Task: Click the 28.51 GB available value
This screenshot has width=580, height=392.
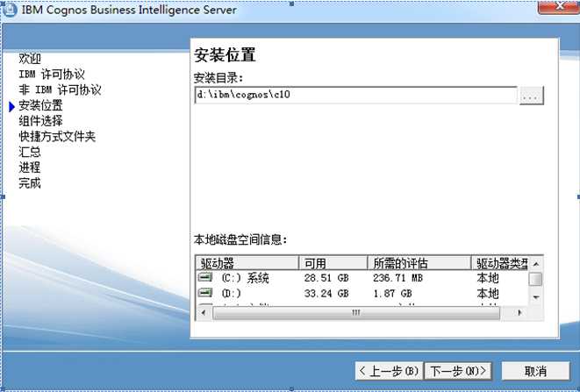Action: pos(326,278)
